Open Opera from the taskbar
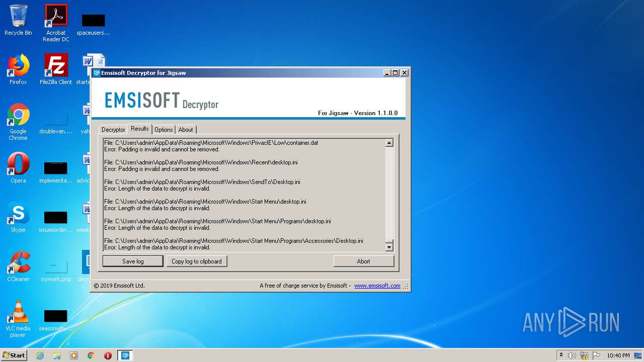The image size is (644, 362). click(108, 355)
